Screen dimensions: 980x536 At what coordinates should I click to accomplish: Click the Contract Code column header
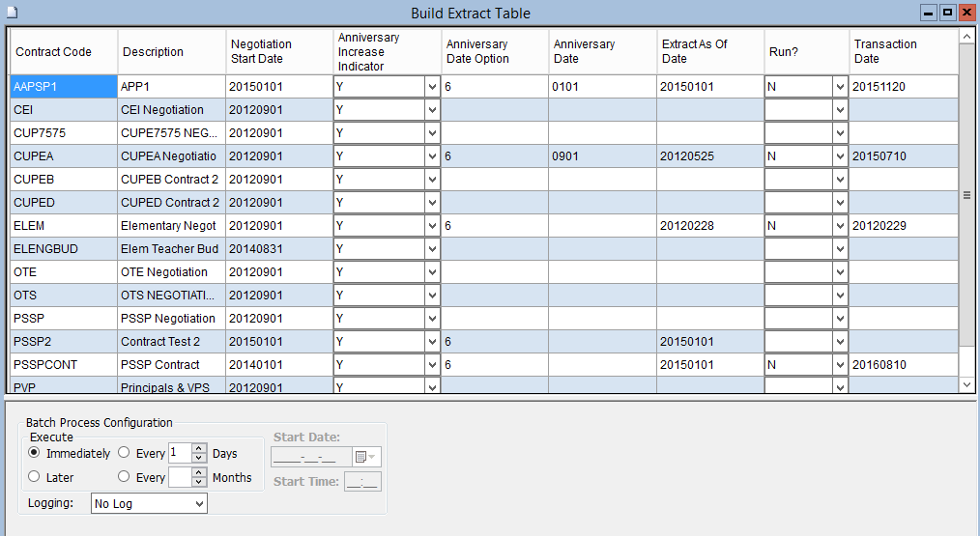pos(53,52)
